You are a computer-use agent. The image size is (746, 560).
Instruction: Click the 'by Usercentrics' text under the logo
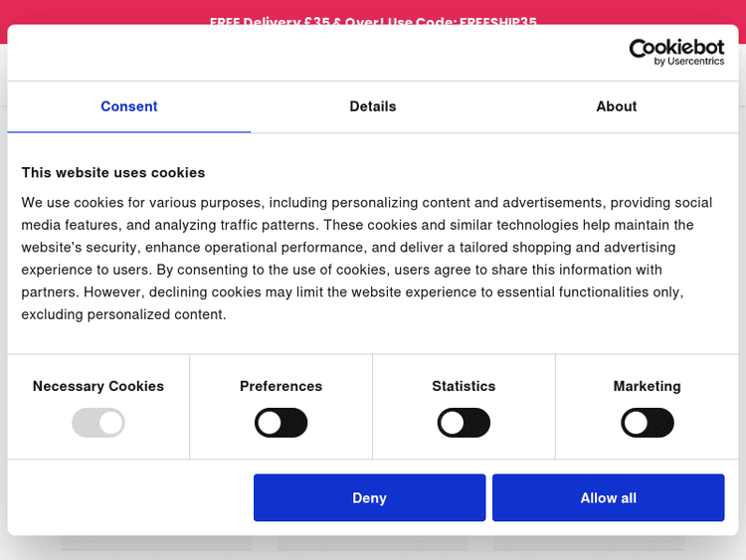coord(689,62)
